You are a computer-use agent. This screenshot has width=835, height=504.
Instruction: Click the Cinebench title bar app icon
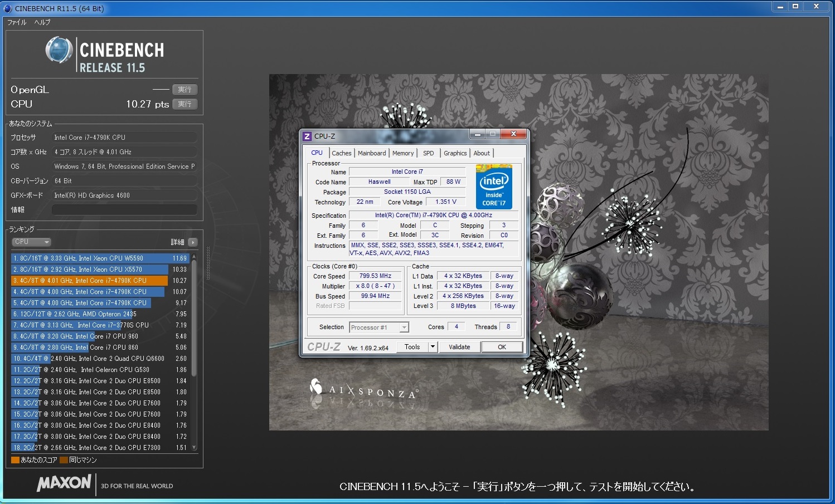pyautogui.click(x=8, y=8)
